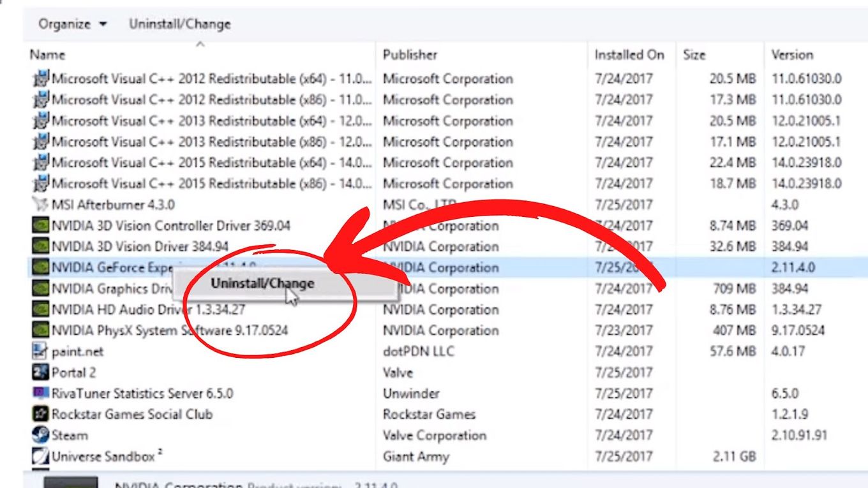
Task: Open the Organize dropdown menu
Action: coord(73,24)
